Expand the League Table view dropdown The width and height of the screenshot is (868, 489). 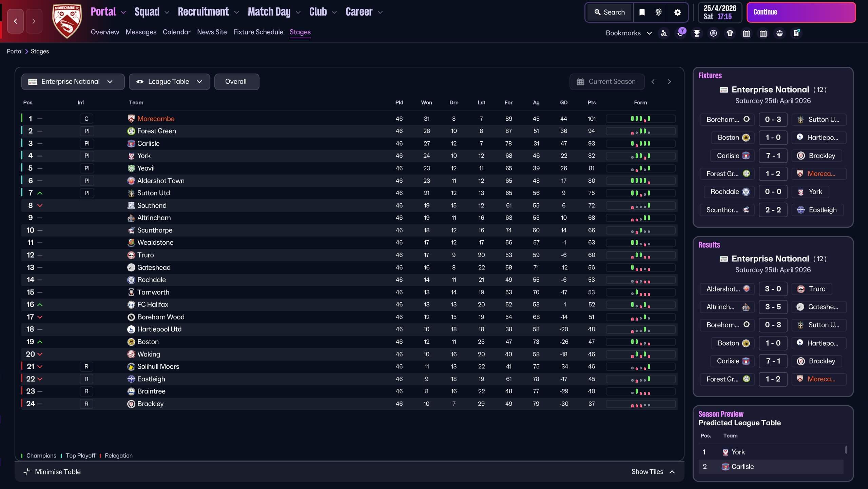169,82
